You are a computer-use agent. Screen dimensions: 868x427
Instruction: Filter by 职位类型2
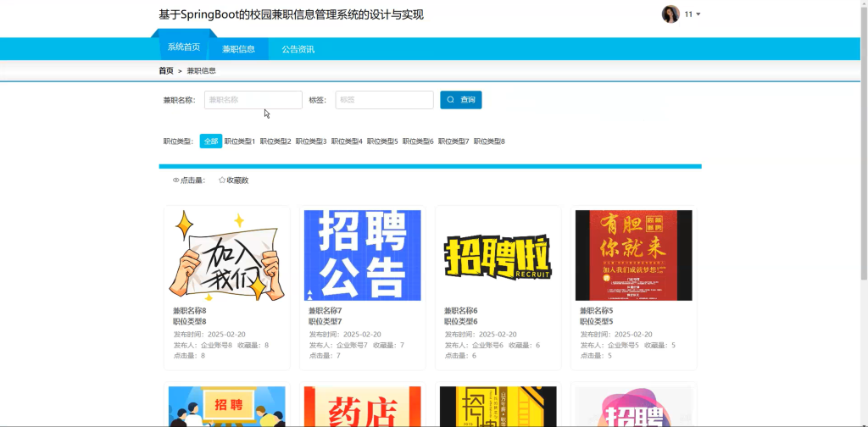click(x=275, y=141)
